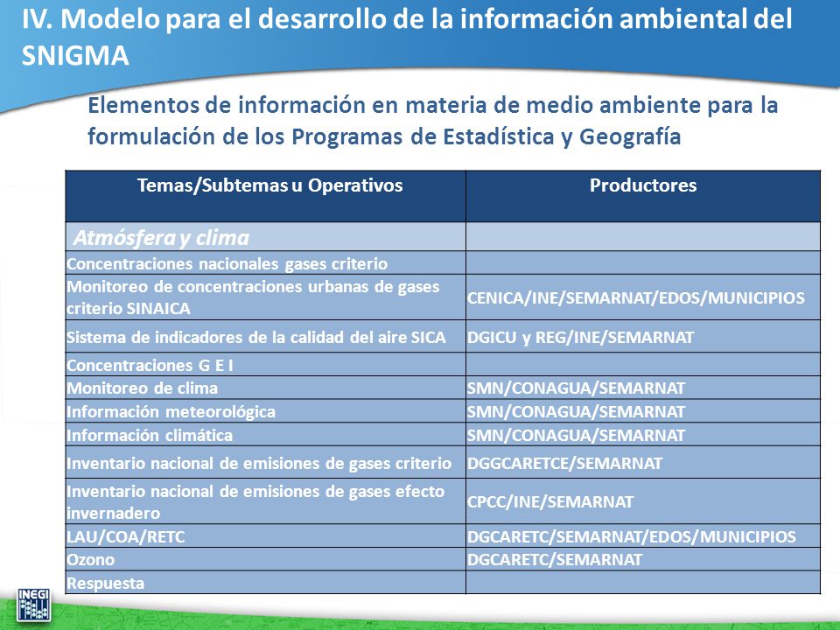Click 'DGGCARETCE/SEMARNAT' cell
This screenshot has width=840, height=630.
coord(643,462)
